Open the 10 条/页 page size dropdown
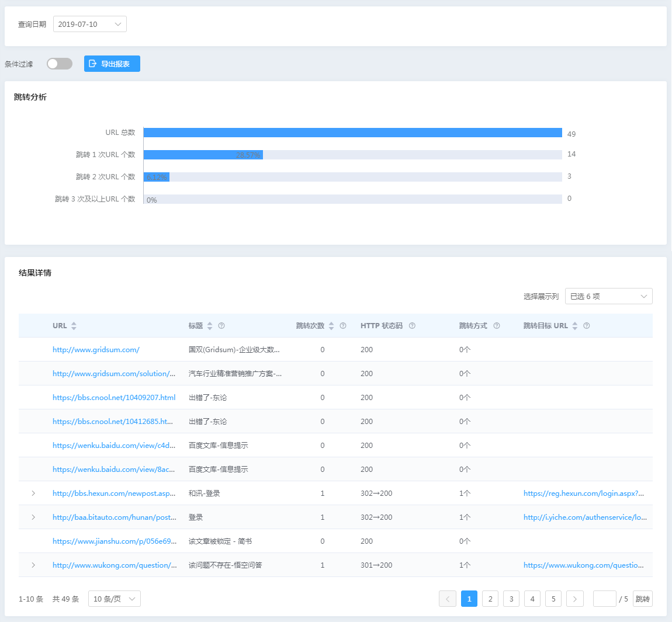Viewport: 672px width, 622px height. (115, 599)
